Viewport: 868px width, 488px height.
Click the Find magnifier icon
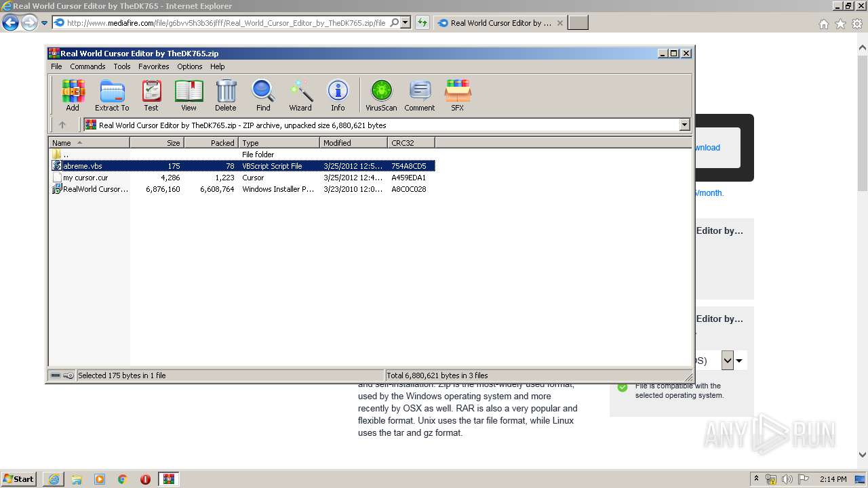pyautogui.click(x=263, y=95)
